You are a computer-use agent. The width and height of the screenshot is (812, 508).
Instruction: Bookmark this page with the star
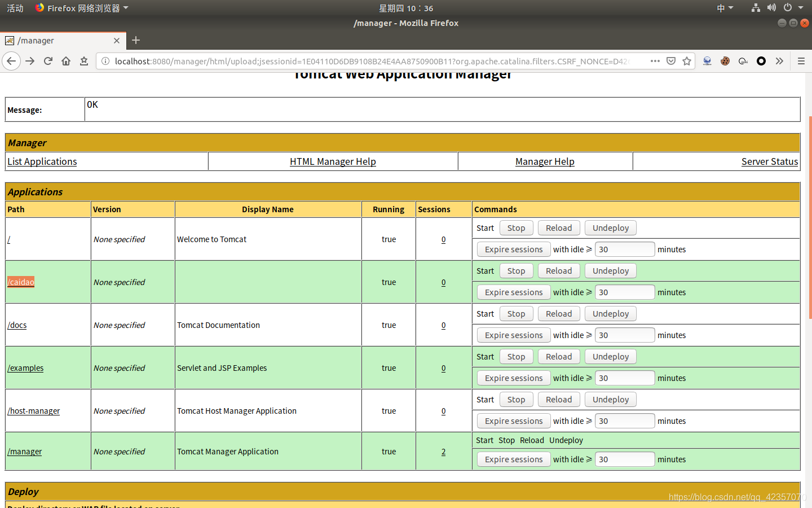687,61
